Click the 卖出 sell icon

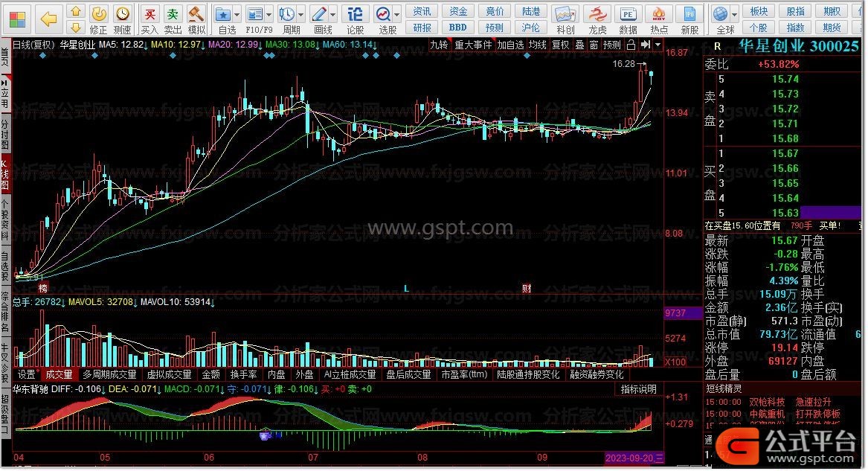coord(173,20)
